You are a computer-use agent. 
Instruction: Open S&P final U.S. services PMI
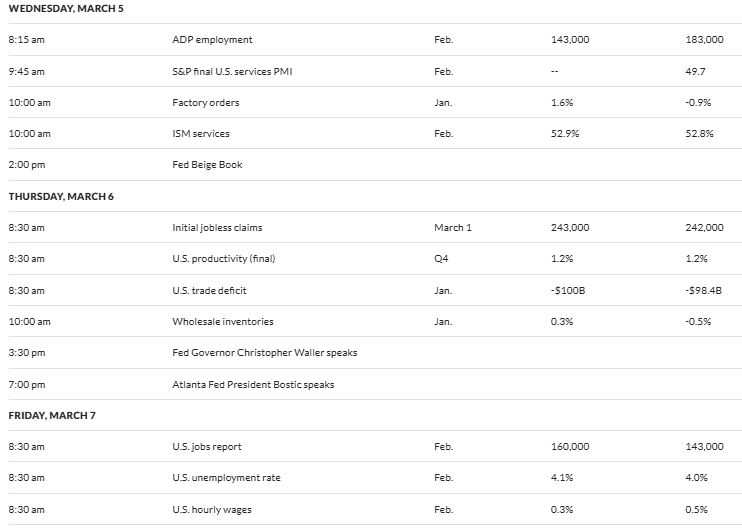click(x=231, y=72)
